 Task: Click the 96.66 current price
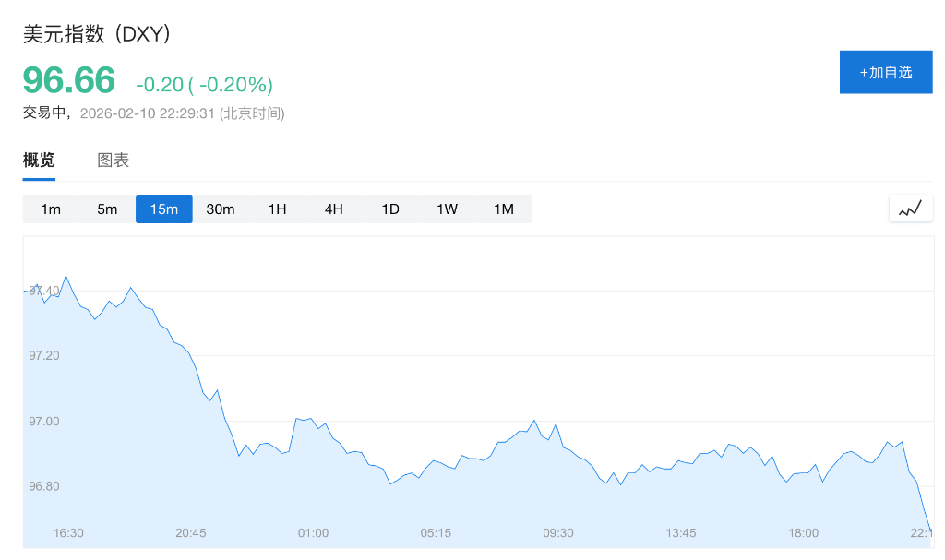[69, 80]
